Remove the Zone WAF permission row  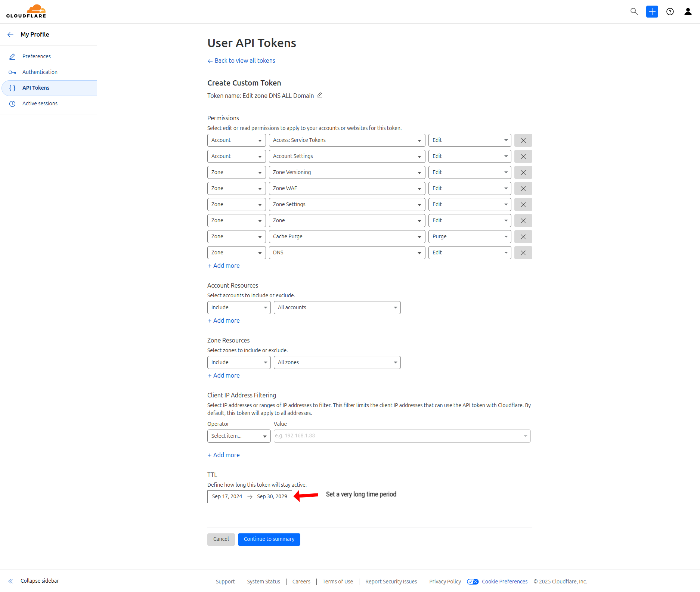pyautogui.click(x=523, y=188)
